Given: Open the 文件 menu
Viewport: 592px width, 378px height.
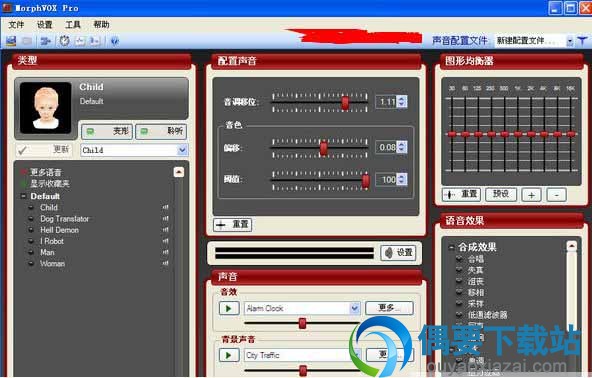Looking at the screenshot, I should coord(16,25).
